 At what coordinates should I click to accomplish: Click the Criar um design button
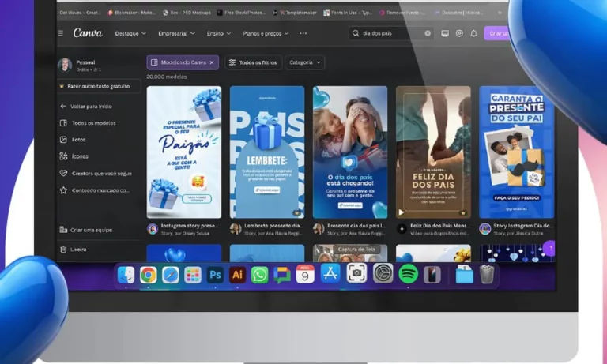pyautogui.click(x=496, y=33)
